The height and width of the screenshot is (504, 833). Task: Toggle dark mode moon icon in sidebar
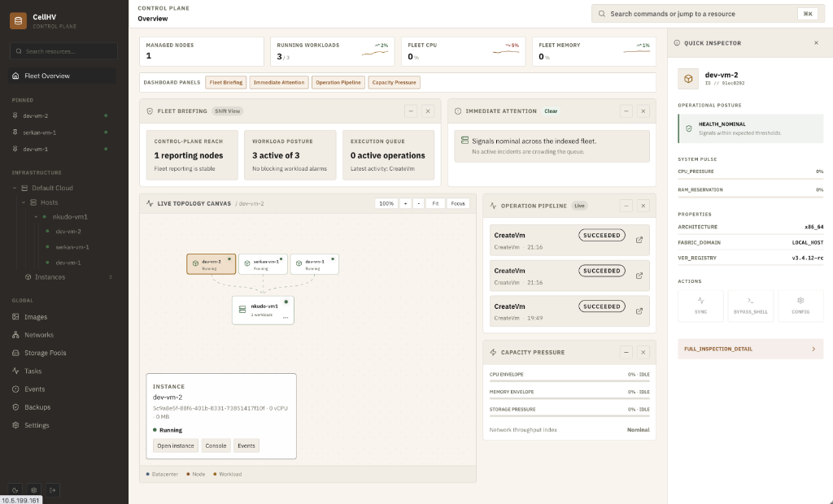[x=15, y=490]
